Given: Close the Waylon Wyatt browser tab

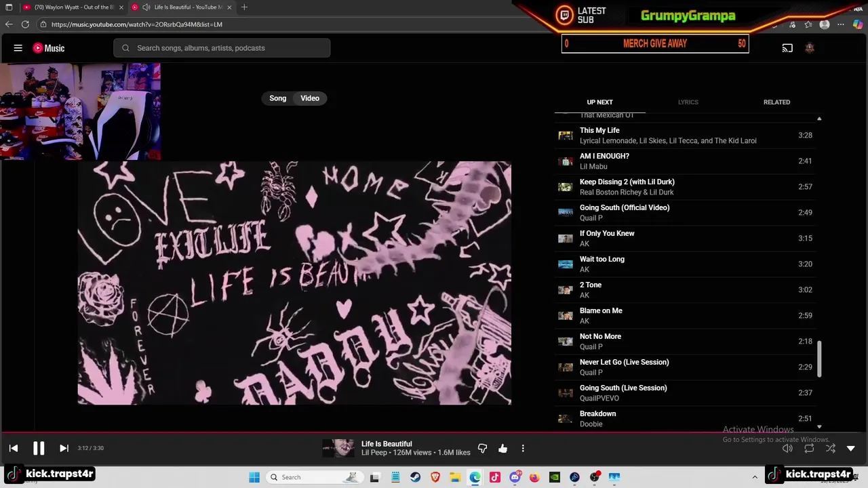Looking at the screenshot, I should coord(121,7).
